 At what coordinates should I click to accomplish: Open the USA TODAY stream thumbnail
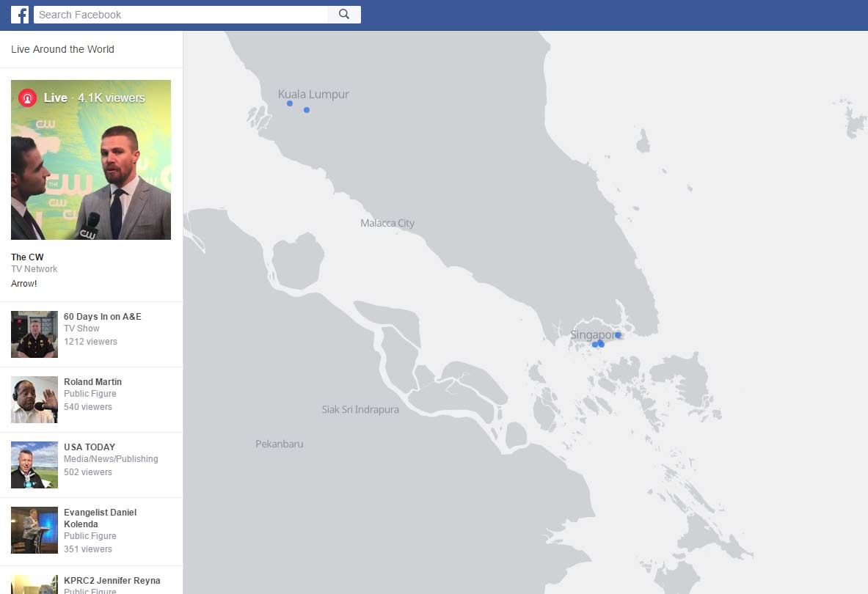(34, 464)
